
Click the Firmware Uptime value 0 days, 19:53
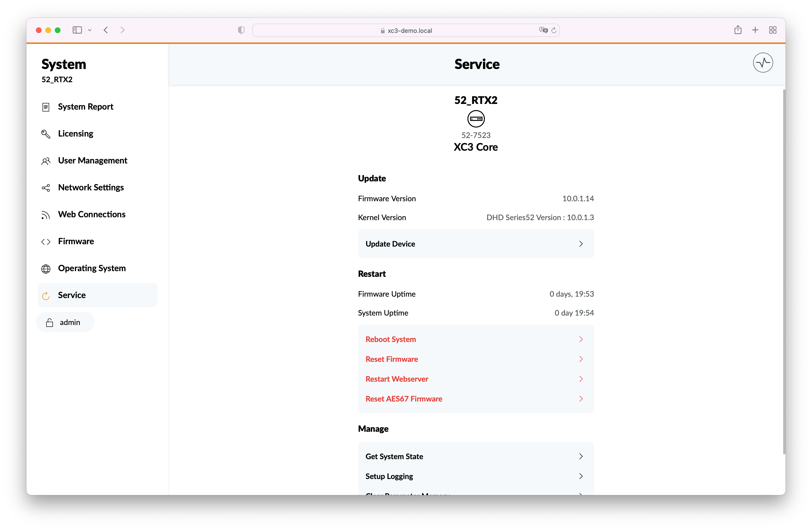pyautogui.click(x=572, y=294)
